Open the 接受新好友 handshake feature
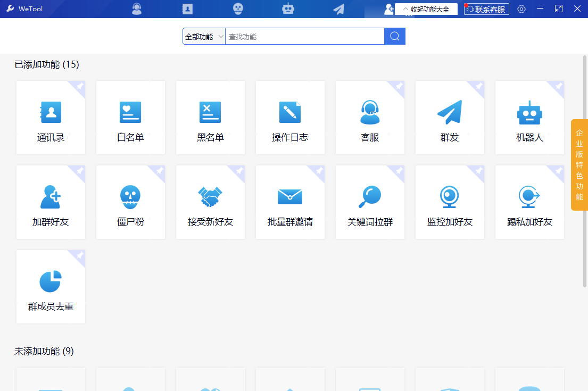 (x=210, y=202)
